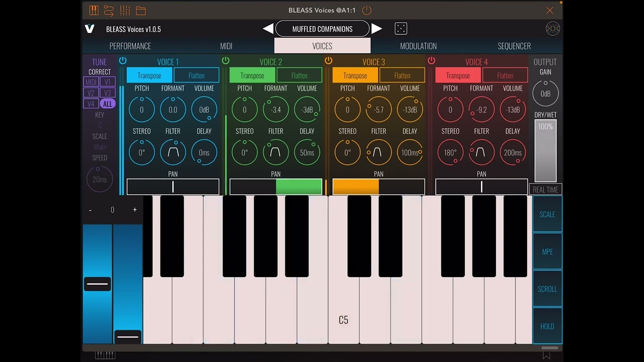Click the C5 piano key
This screenshot has width=644, height=362.
pos(344,312)
